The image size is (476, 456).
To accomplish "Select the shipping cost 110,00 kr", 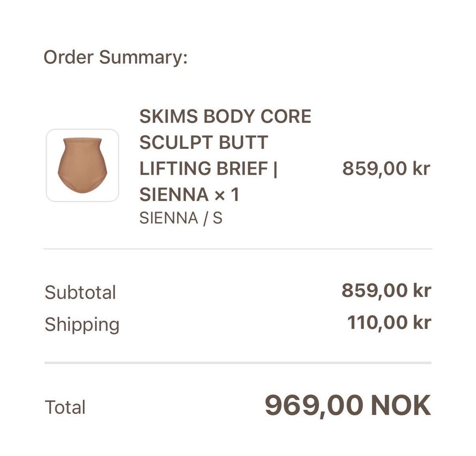I will tap(389, 323).
